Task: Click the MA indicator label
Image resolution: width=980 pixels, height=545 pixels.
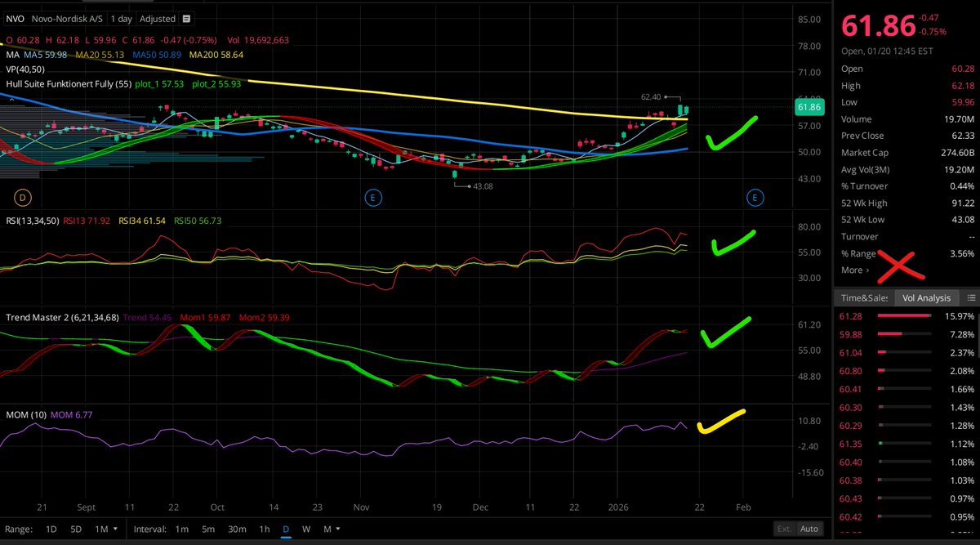Action: click(11, 55)
